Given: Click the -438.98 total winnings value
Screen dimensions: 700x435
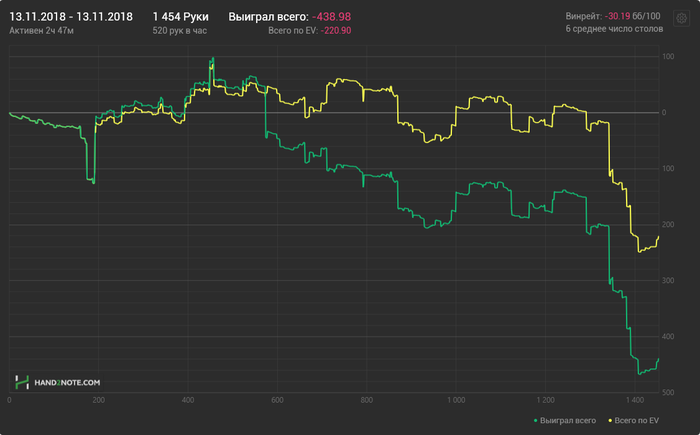Looking at the screenshot, I should tap(332, 17).
